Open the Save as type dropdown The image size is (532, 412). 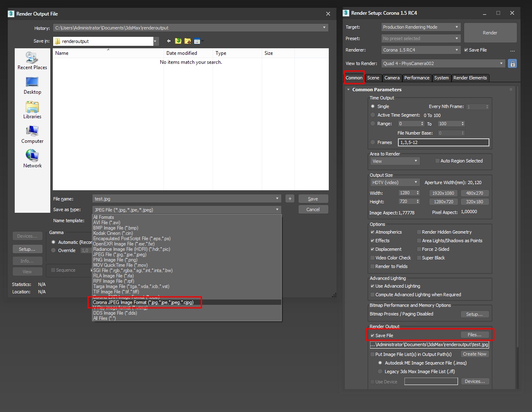[278, 209]
